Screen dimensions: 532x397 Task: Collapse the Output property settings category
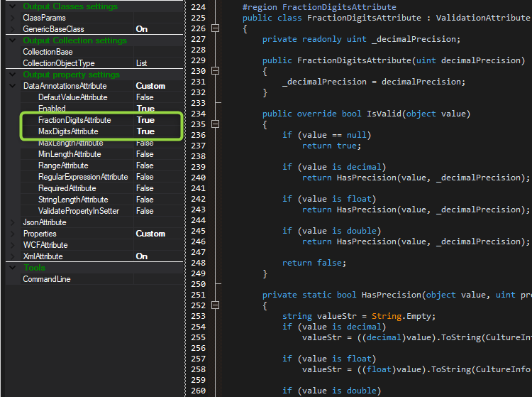13,75
